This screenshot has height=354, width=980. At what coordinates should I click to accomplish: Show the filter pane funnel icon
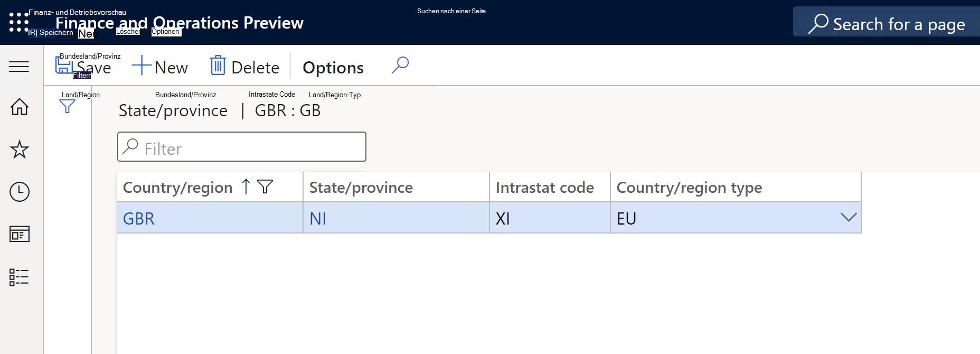(67, 106)
